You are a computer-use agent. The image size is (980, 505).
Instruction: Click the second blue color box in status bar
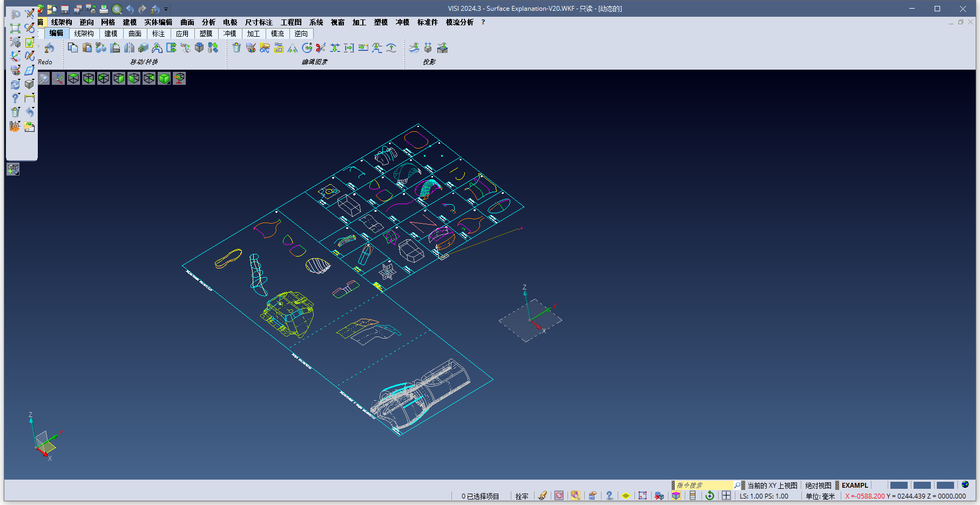tap(922, 485)
